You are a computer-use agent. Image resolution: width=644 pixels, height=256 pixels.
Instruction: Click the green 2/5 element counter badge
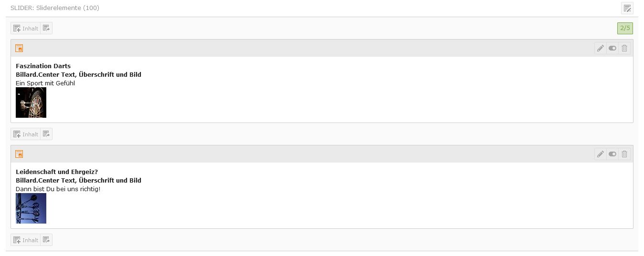tap(625, 29)
